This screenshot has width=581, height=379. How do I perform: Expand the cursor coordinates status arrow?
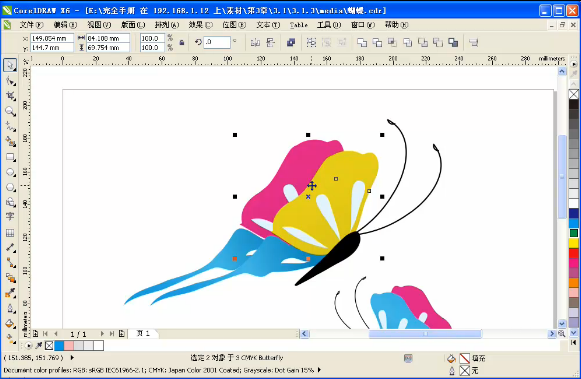[72, 358]
